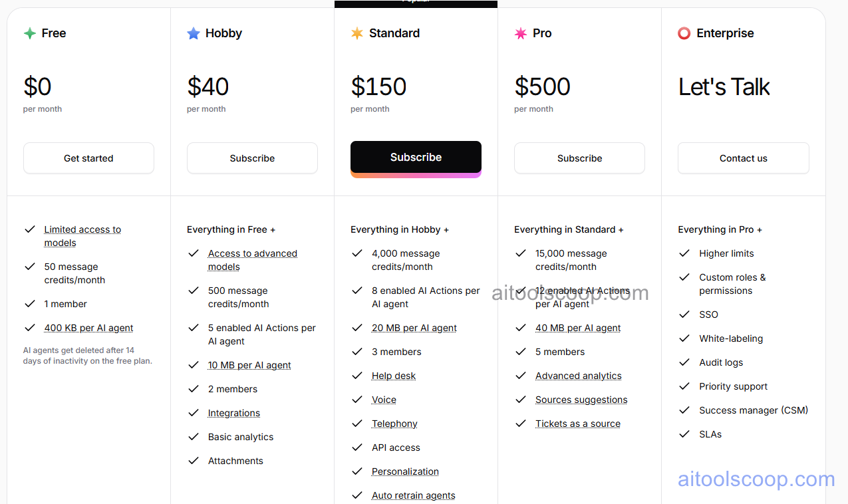The image size is (848, 504).
Task: Click the checkmark next to Voice
Action: 357,399
